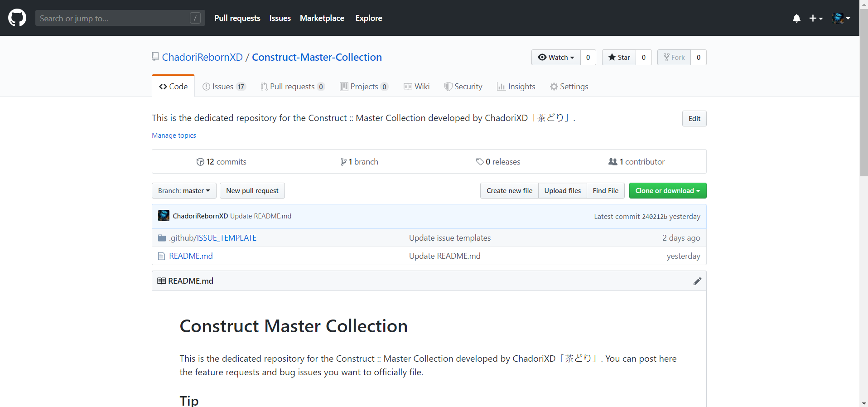Edit README with pencil icon
Image resolution: width=868 pixels, height=407 pixels.
(x=697, y=281)
